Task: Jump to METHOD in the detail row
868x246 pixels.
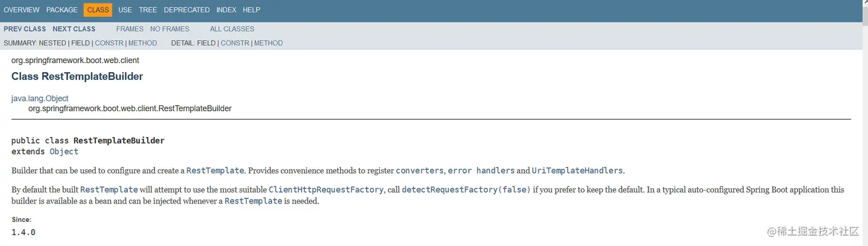Action: tap(269, 43)
